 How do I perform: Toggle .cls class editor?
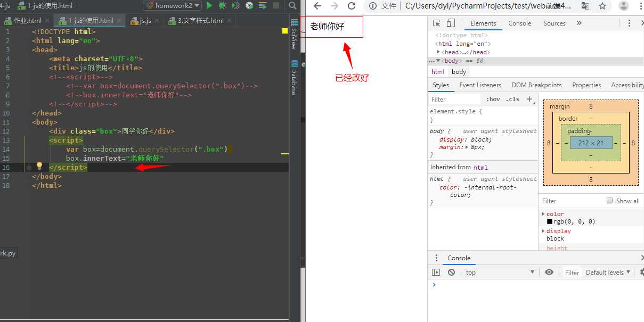point(512,99)
